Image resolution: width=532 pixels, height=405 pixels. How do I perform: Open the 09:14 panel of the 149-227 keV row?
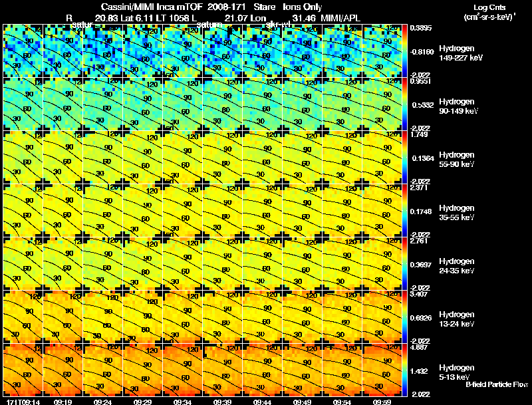coord(23,51)
